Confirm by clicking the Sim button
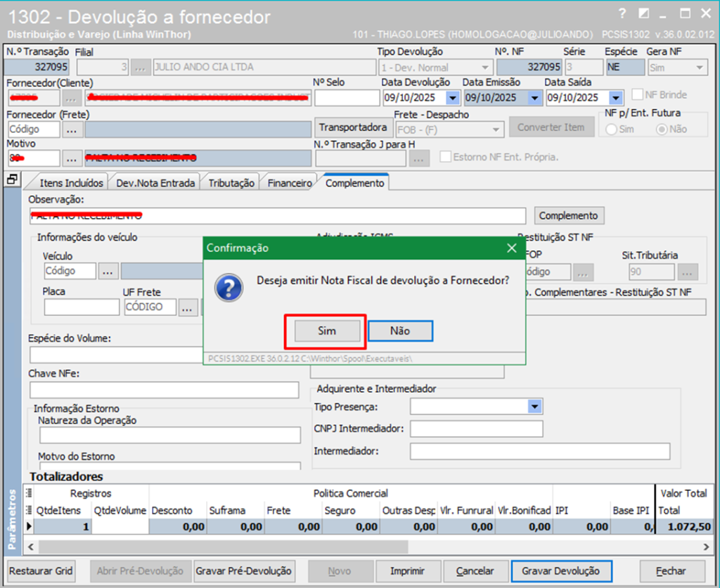 pyautogui.click(x=326, y=331)
